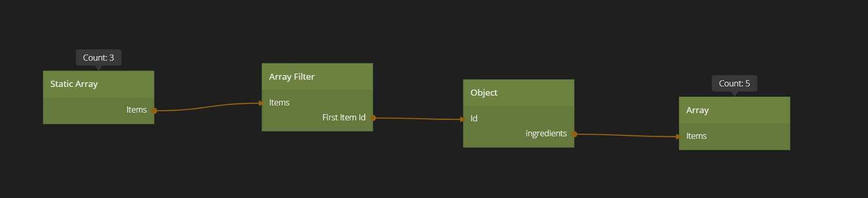Click the Items label on Array Filter

pyautogui.click(x=279, y=102)
